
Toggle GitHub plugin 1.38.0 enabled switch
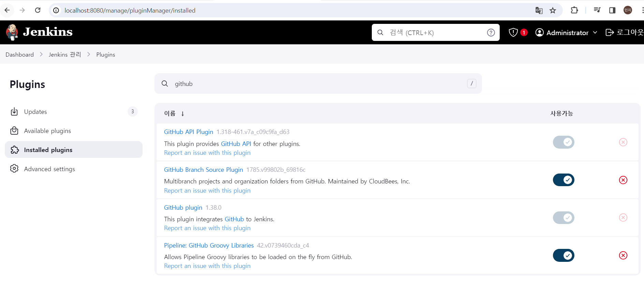point(563,218)
